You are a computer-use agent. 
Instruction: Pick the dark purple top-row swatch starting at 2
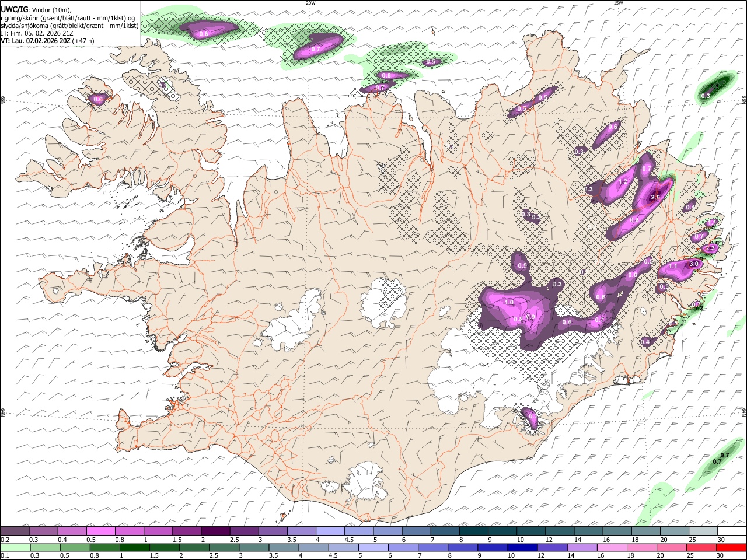click(215, 531)
